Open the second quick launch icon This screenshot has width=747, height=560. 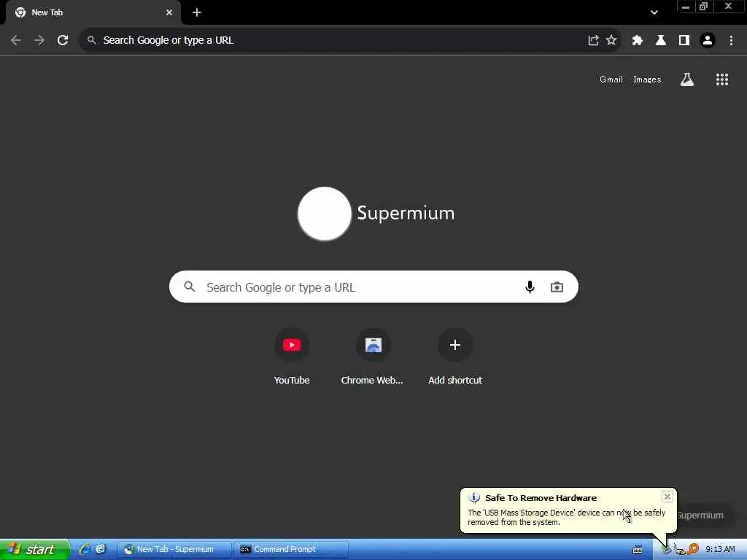(x=101, y=549)
